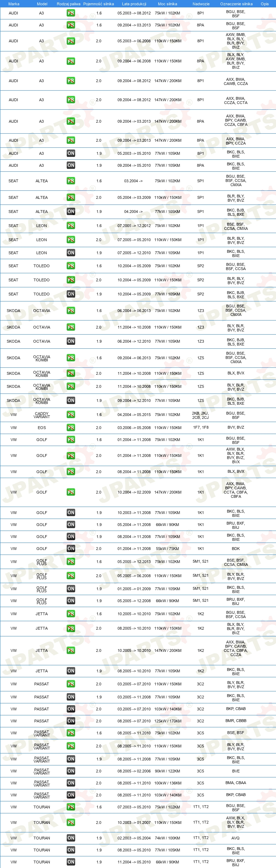Select production years '02.2003 -> 05.2004'

(134, 838)
